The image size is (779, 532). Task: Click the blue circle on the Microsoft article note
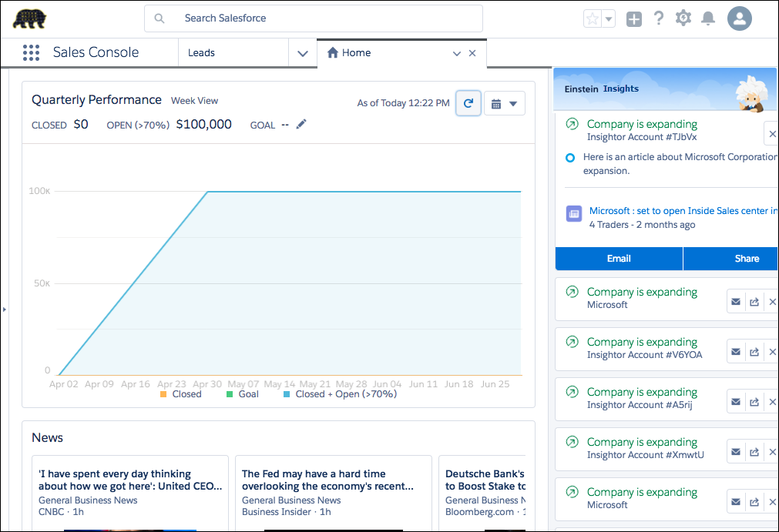point(570,158)
